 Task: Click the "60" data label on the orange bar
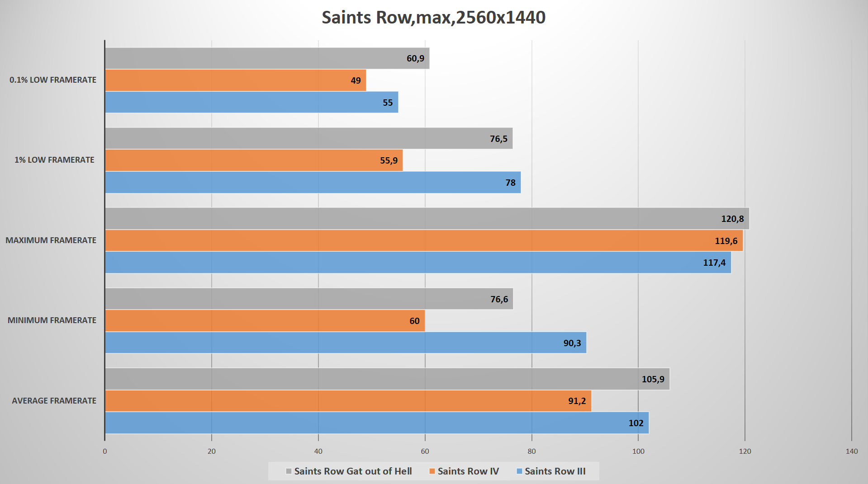coord(414,321)
